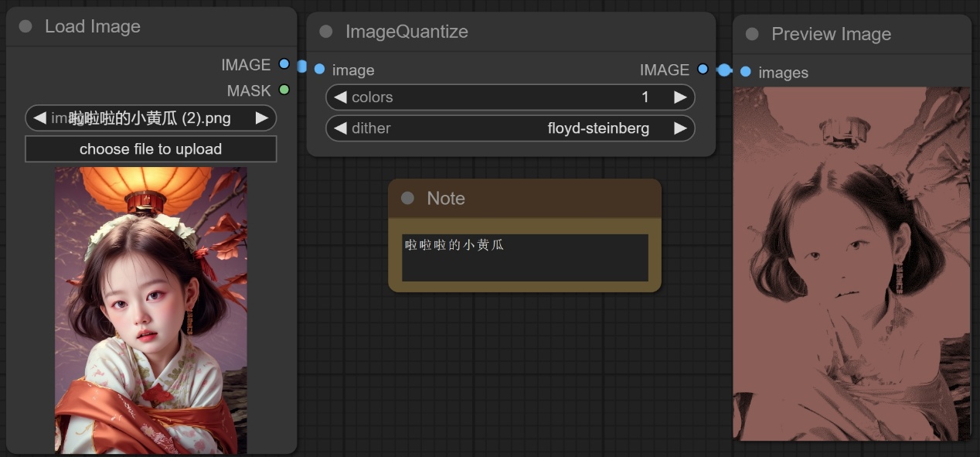
Task: Collapse the Load Image node using its dot
Action: [x=26, y=26]
